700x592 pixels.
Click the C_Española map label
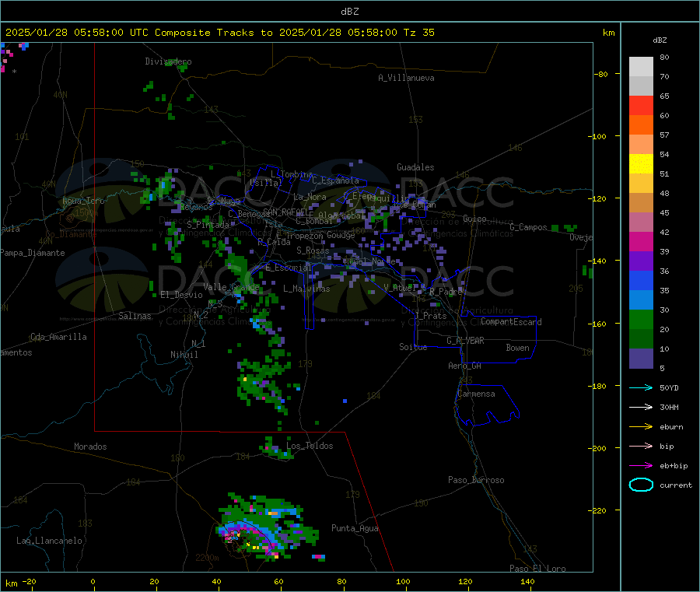[x=335, y=180]
